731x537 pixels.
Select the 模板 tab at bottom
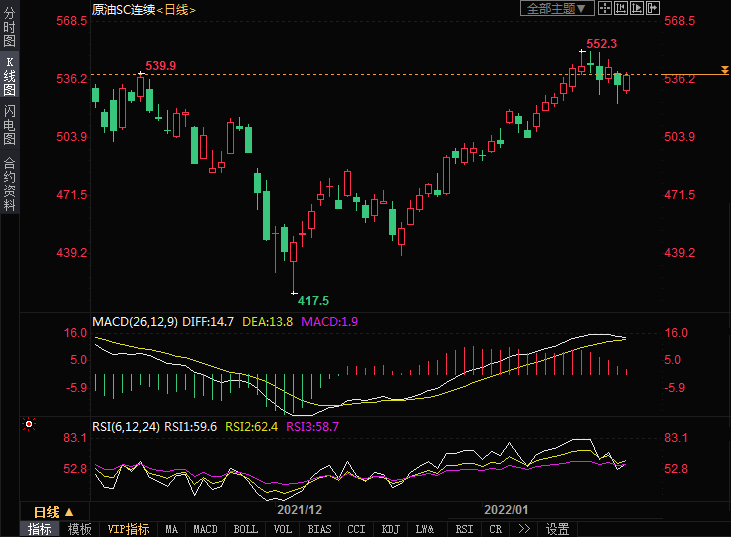79,529
